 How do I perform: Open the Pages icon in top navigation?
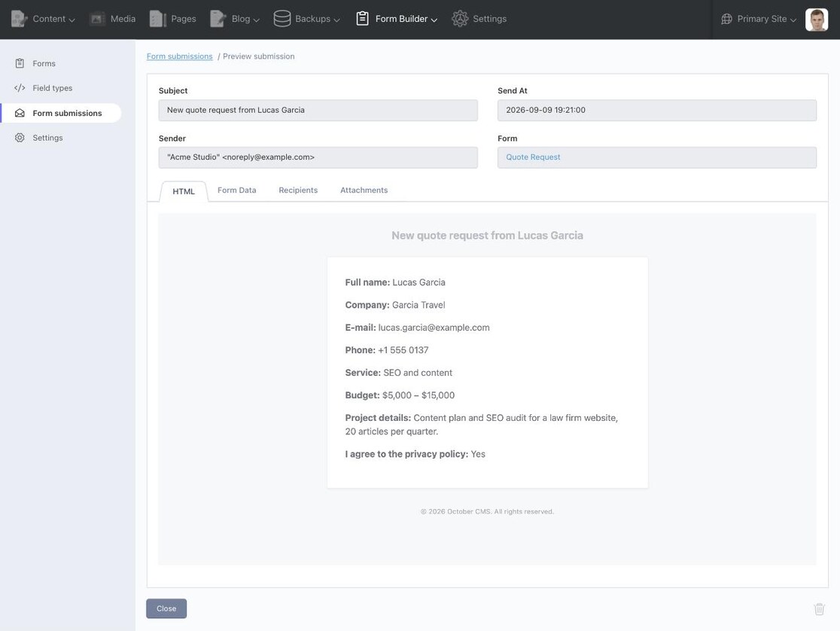(x=157, y=19)
